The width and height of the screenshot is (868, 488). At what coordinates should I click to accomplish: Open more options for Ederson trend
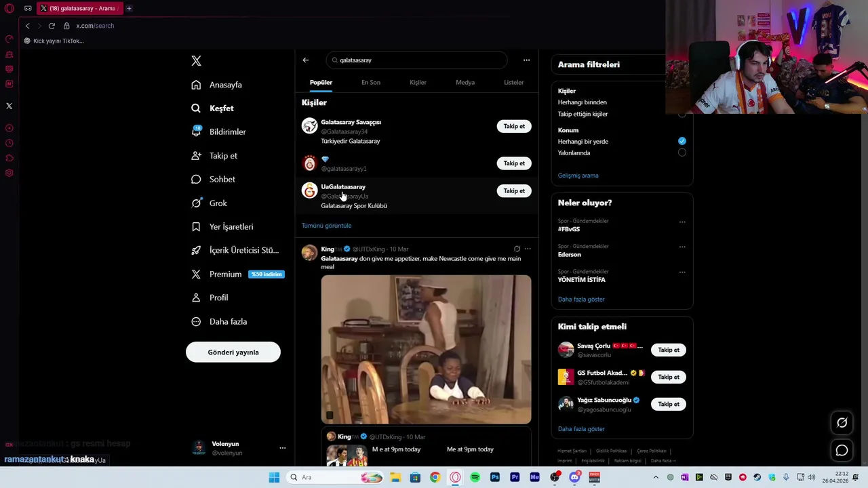click(x=682, y=247)
